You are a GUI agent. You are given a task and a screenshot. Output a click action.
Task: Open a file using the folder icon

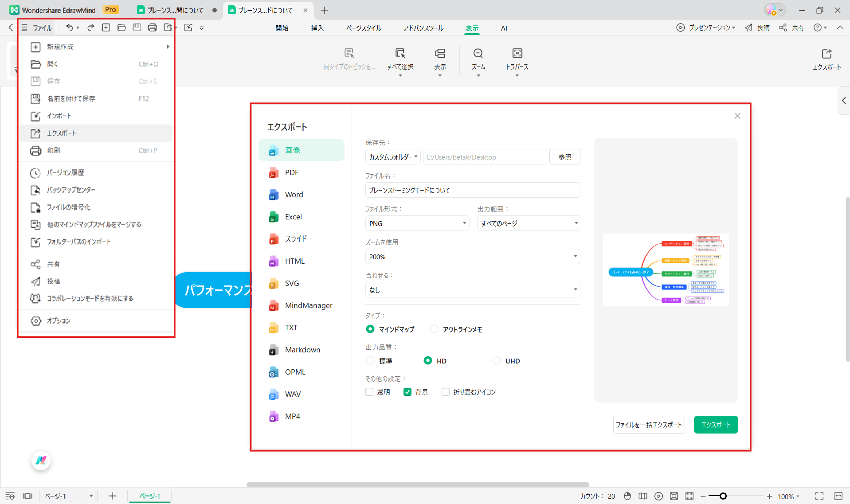(x=121, y=27)
